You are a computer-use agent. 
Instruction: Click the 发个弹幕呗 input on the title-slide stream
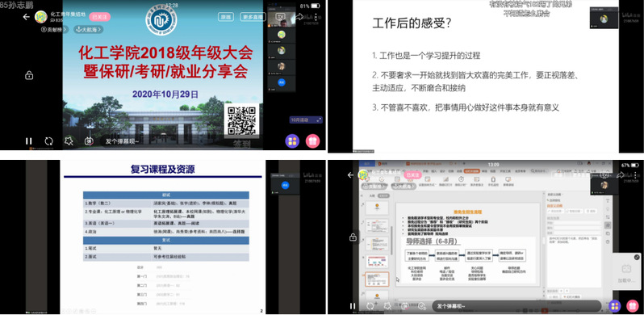(122, 141)
